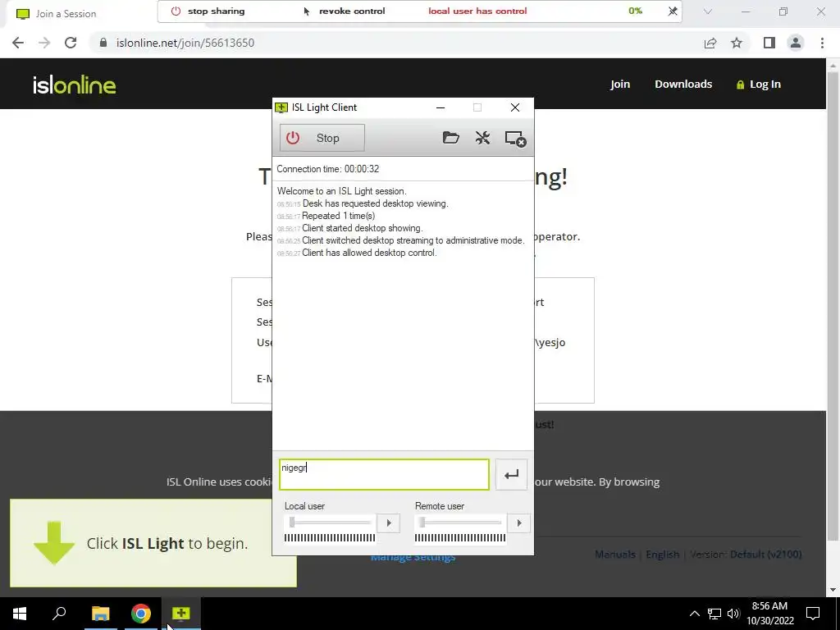This screenshot has width=840, height=630.
Task: Click the English language footer link
Action: (662, 555)
